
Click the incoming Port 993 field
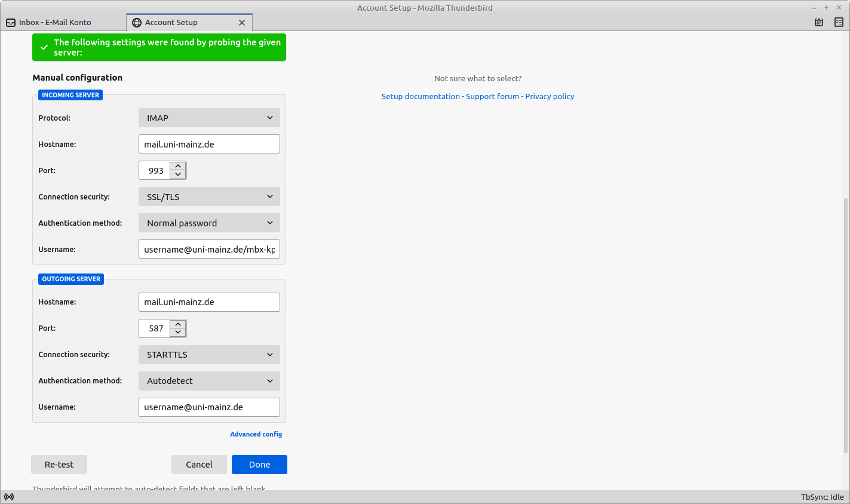155,170
